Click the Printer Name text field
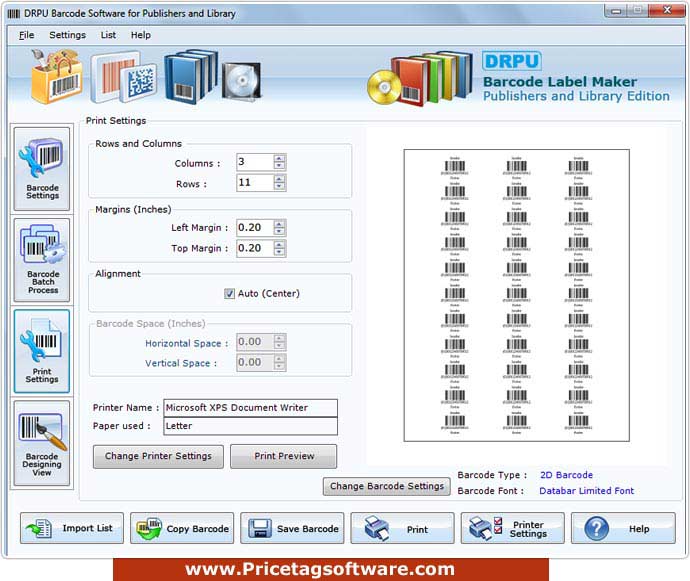This screenshot has height=581, width=690. [x=250, y=408]
